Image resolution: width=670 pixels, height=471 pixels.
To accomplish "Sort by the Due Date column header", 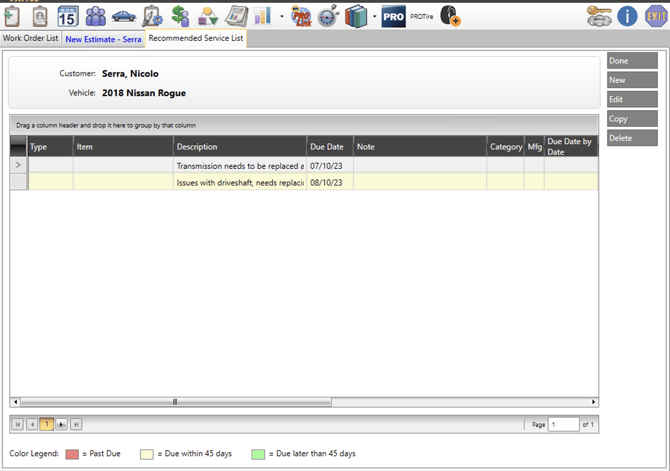I will click(330, 147).
